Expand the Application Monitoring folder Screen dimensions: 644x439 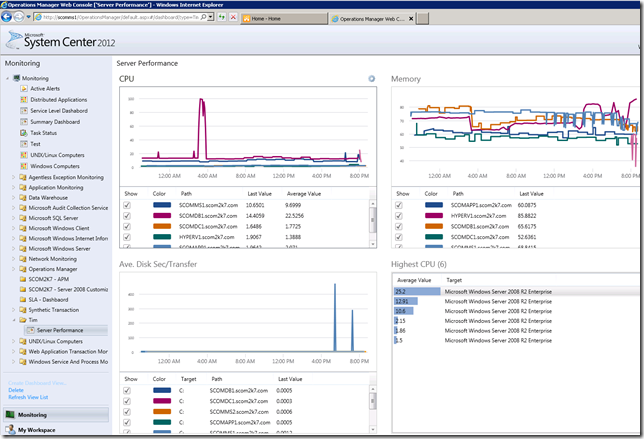click(x=14, y=187)
